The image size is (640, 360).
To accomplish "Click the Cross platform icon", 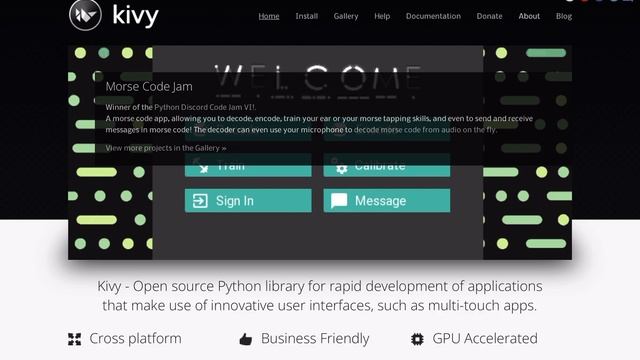I will (x=74, y=339).
